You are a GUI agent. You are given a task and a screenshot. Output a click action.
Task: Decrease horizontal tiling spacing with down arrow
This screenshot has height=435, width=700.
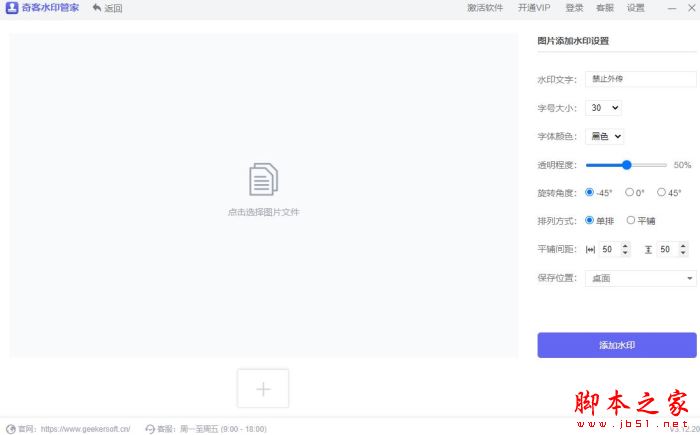click(x=625, y=252)
